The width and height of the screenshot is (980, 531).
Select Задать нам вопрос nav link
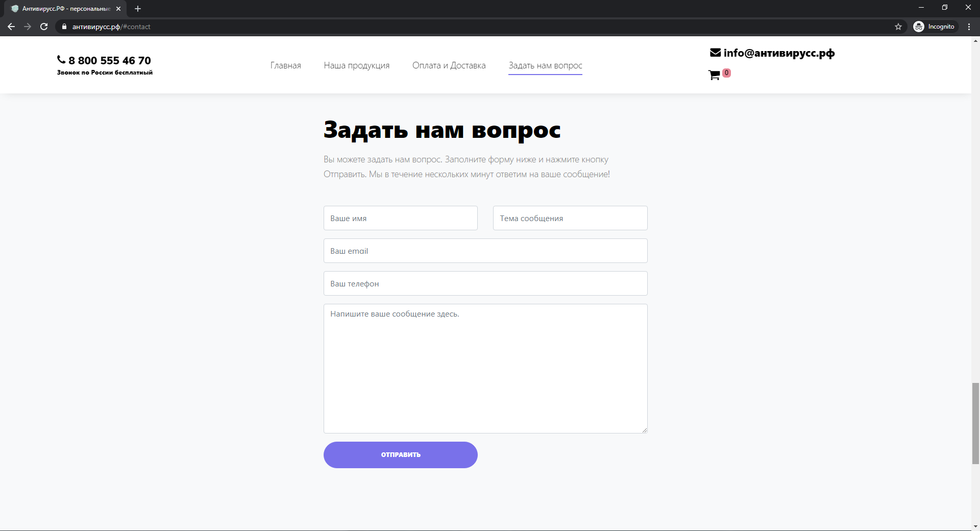(x=545, y=65)
